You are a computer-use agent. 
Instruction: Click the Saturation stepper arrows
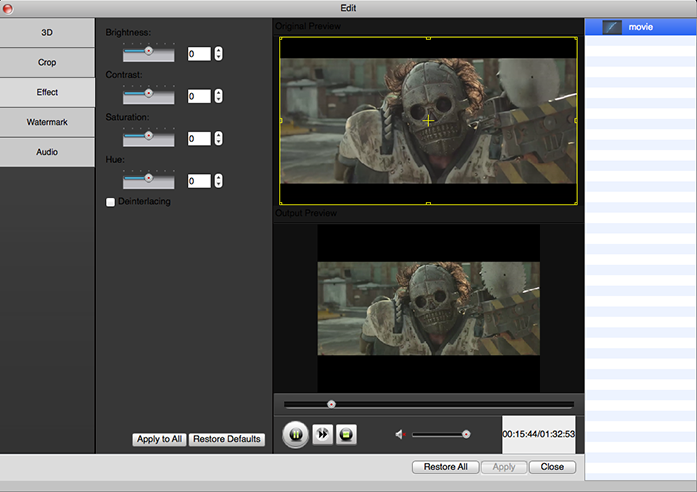tap(218, 138)
